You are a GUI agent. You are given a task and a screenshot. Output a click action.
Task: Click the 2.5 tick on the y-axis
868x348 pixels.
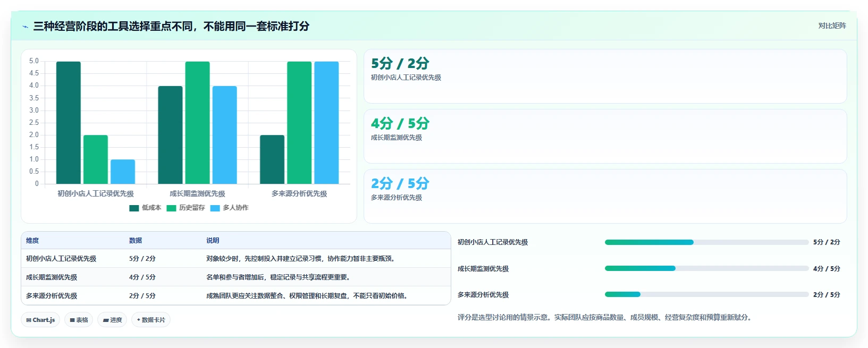click(34, 123)
